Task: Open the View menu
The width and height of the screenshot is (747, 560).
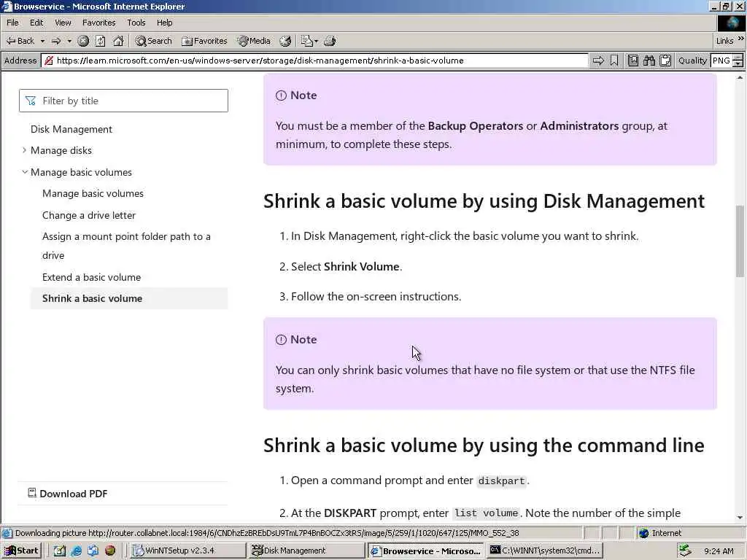Action: 63,23
